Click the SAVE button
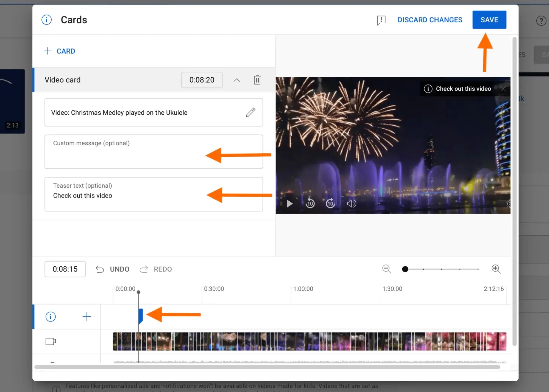Viewport: 549px width, 392px height. (x=489, y=19)
